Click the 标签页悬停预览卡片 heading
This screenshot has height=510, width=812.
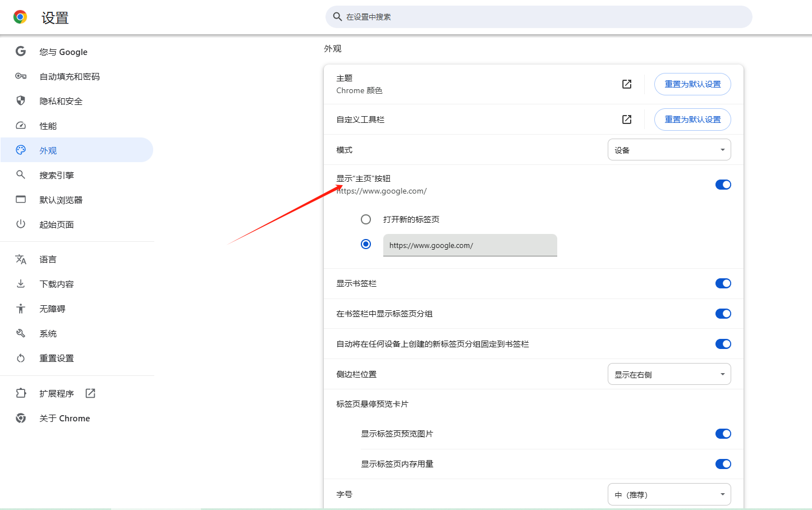372,404
